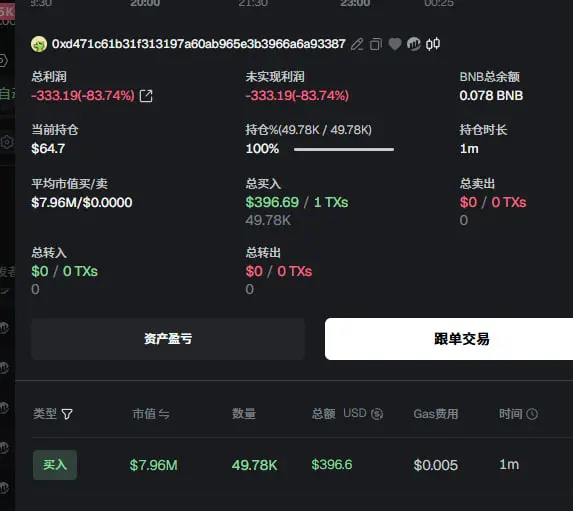This screenshot has height=511, width=573.
Task: Select the 买入 transaction tag
Action: [x=55, y=465]
